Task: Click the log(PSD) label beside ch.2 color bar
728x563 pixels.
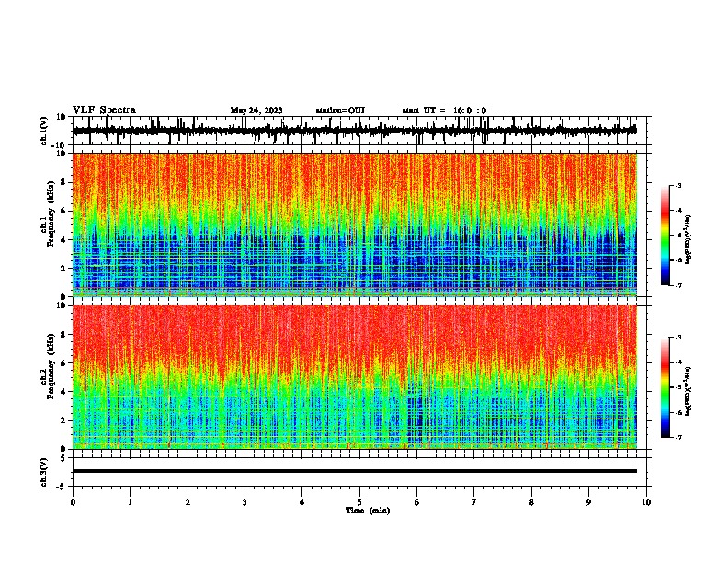Action: tap(688, 391)
